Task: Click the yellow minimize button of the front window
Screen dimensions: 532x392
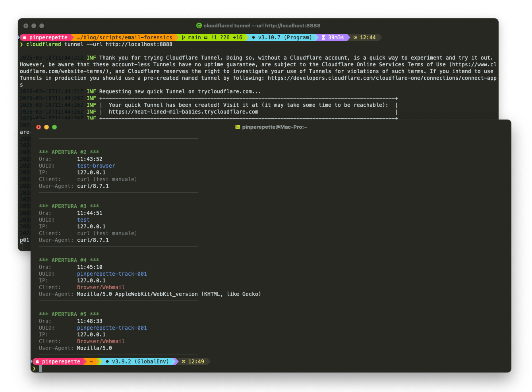Action: coord(46,127)
